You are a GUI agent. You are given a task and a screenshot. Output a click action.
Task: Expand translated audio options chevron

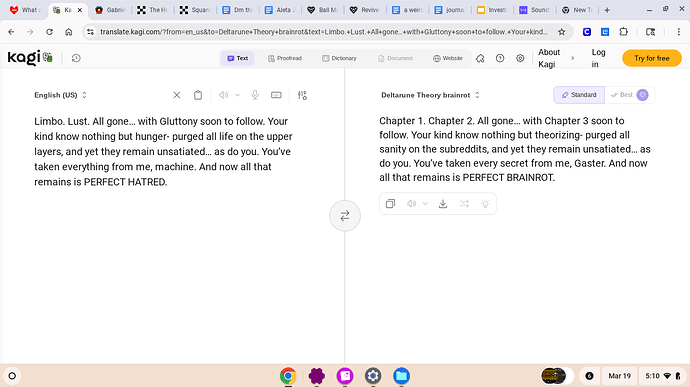coord(425,203)
